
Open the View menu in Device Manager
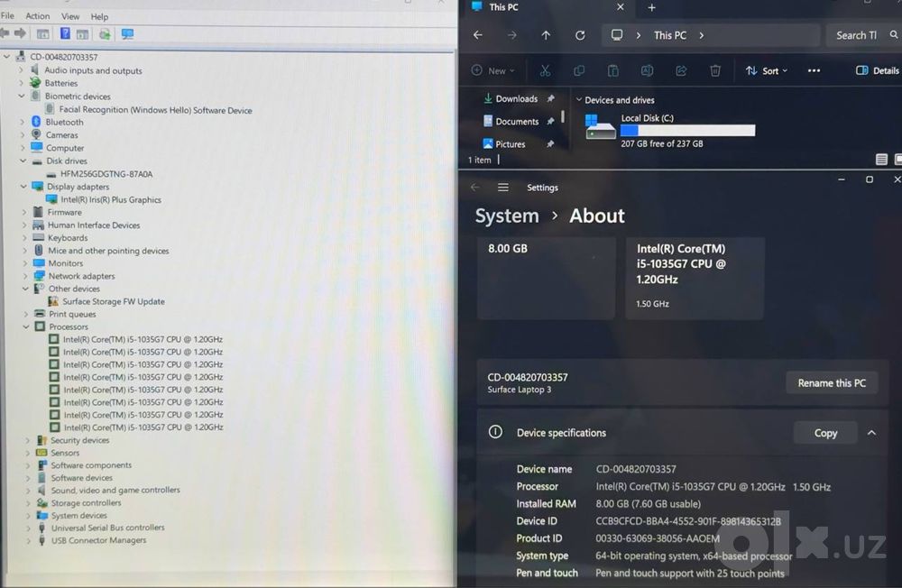70,16
